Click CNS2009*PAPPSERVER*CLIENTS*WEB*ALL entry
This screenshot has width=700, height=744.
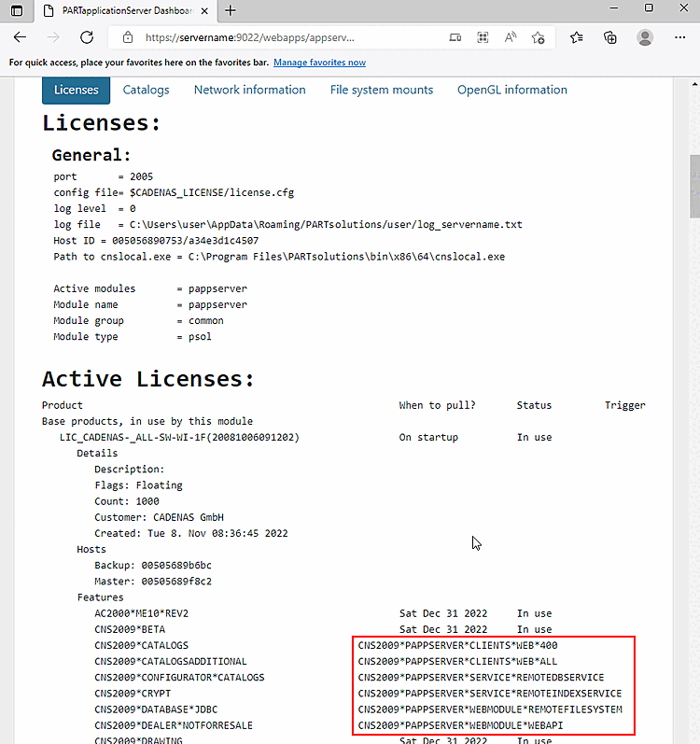click(x=457, y=662)
